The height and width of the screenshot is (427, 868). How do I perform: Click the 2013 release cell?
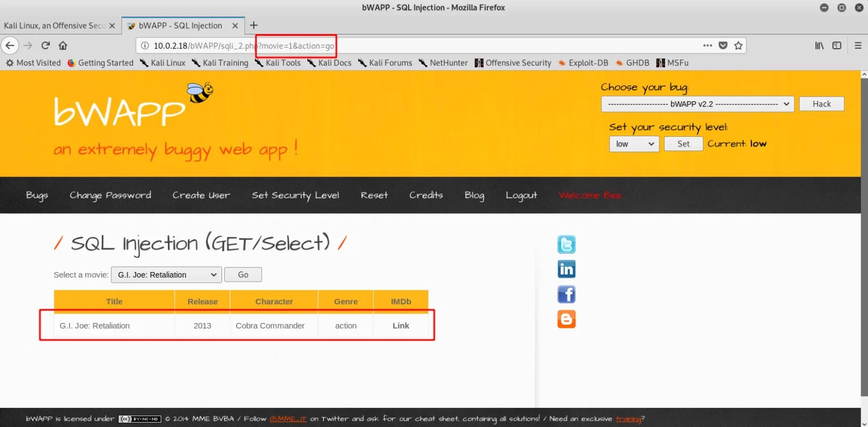(x=202, y=326)
